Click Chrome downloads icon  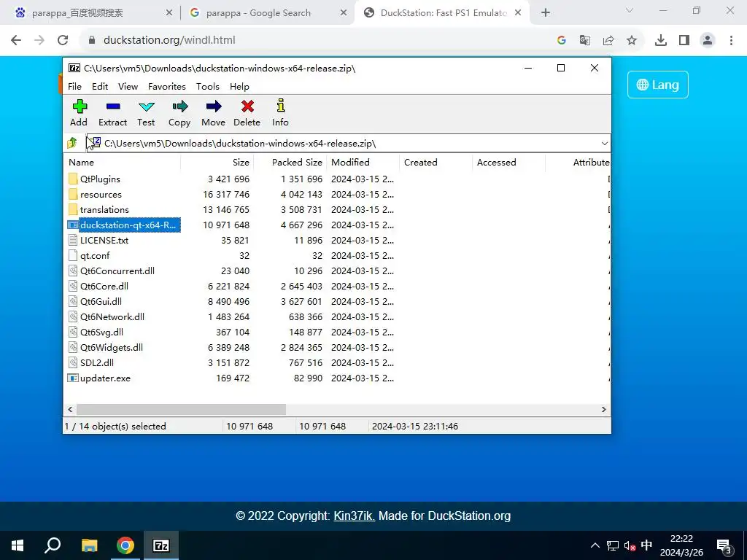point(660,40)
